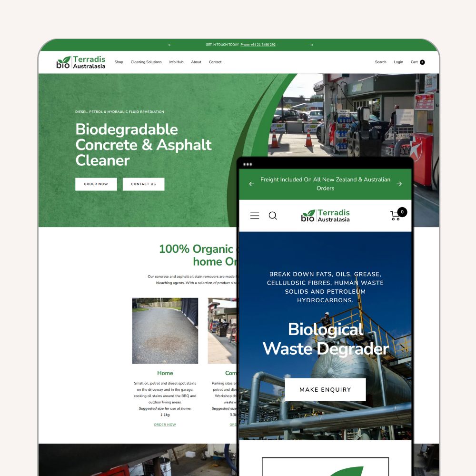
Task: Open the Shop menu item
Action: point(119,62)
